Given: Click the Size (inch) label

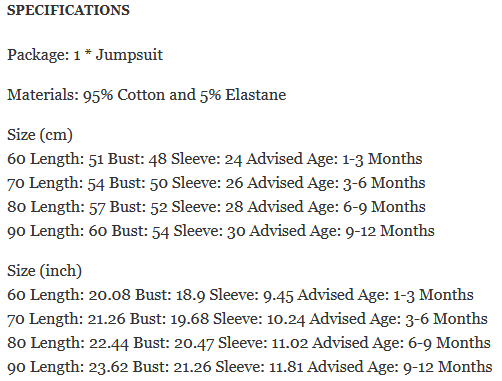Looking at the screenshot, I should click(44, 271).
